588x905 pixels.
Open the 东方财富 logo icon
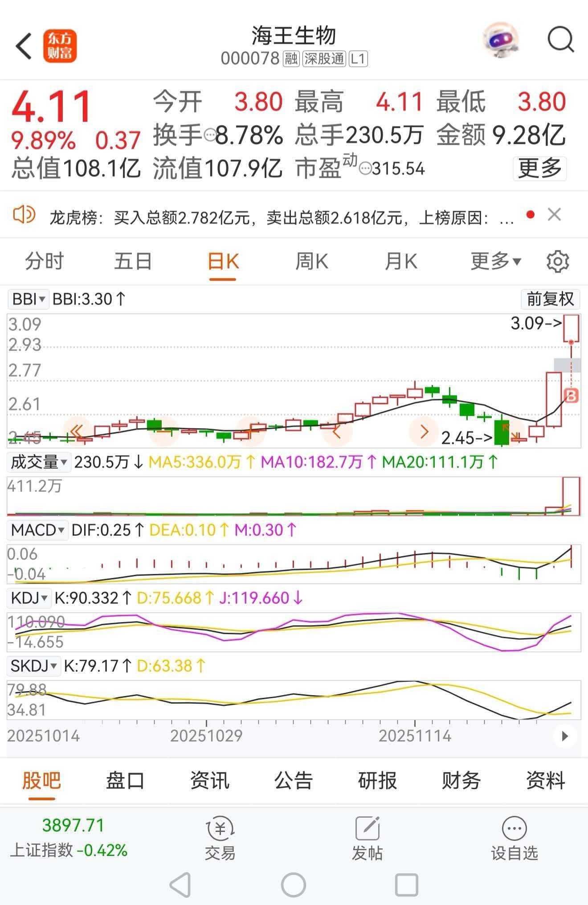click(x=60, y=46)
